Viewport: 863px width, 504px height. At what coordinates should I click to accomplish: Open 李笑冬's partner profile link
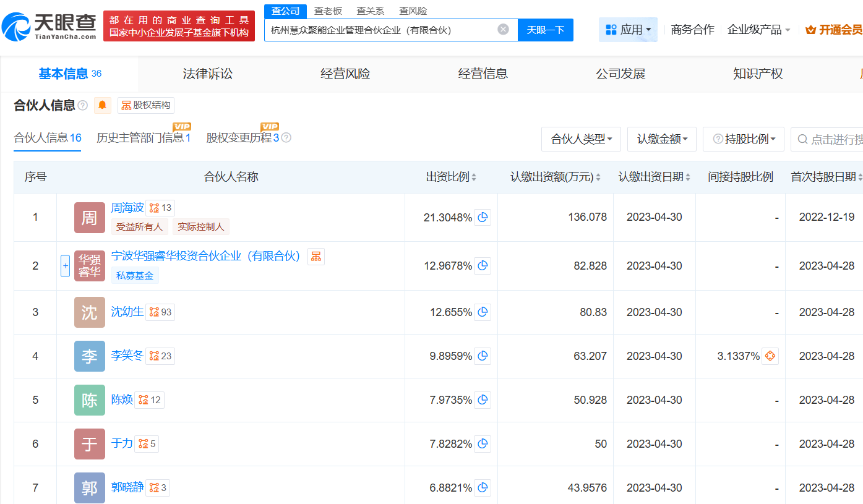click(x=127, y=356)
